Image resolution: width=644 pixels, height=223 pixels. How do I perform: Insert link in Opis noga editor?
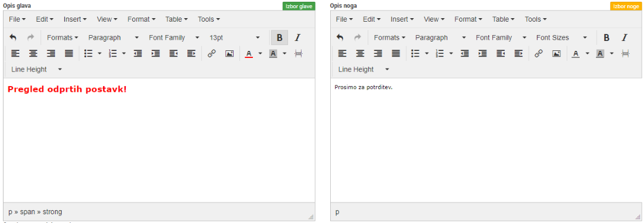[x=539, y=53]
